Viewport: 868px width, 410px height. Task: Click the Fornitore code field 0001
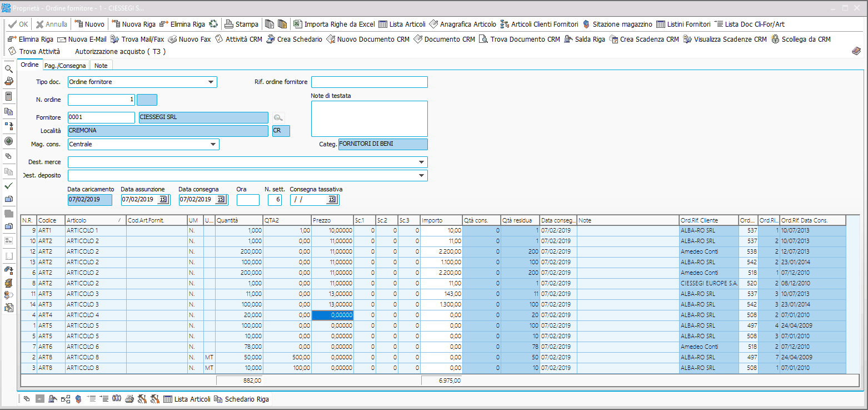101,117
